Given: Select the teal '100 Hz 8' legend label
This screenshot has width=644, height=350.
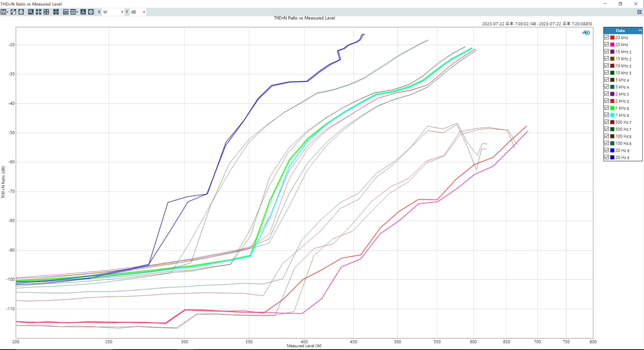Looking at the screenshot, I should point(623,143).
